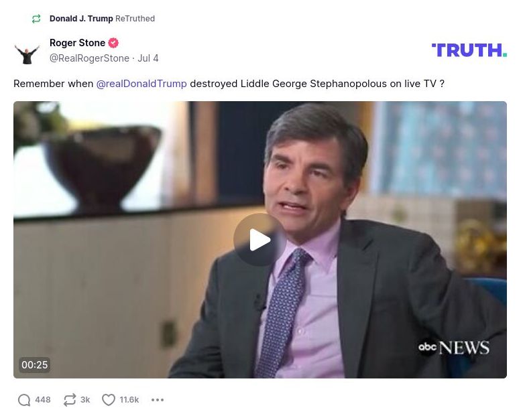ReTruth the post via arrows icon below video
The image size is (521, 420).
pos(70,400)
